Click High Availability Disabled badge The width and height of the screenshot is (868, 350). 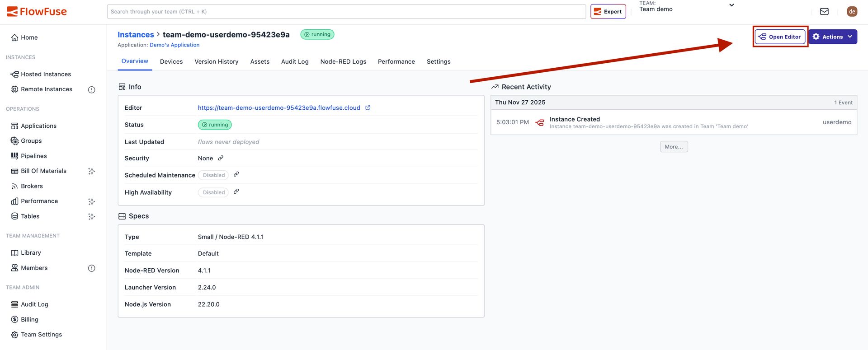pyautogui.click(x=213, y=192)
